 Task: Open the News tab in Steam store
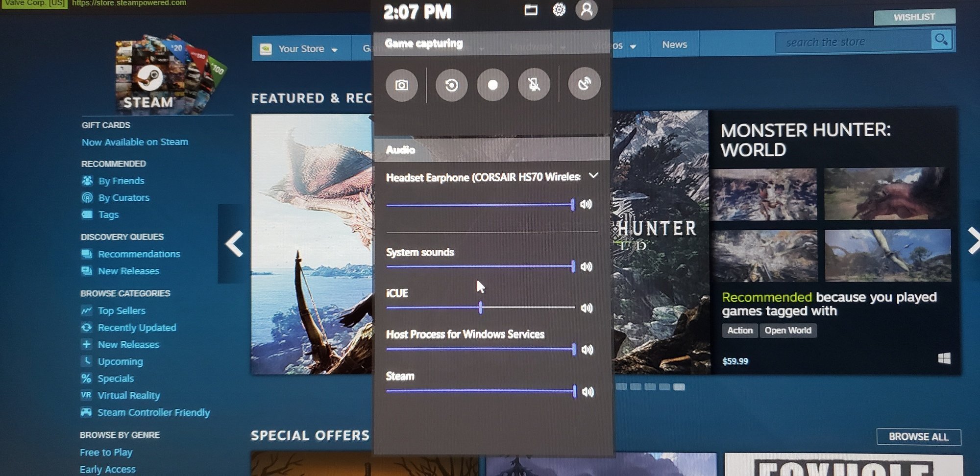(x=674, y=45)
